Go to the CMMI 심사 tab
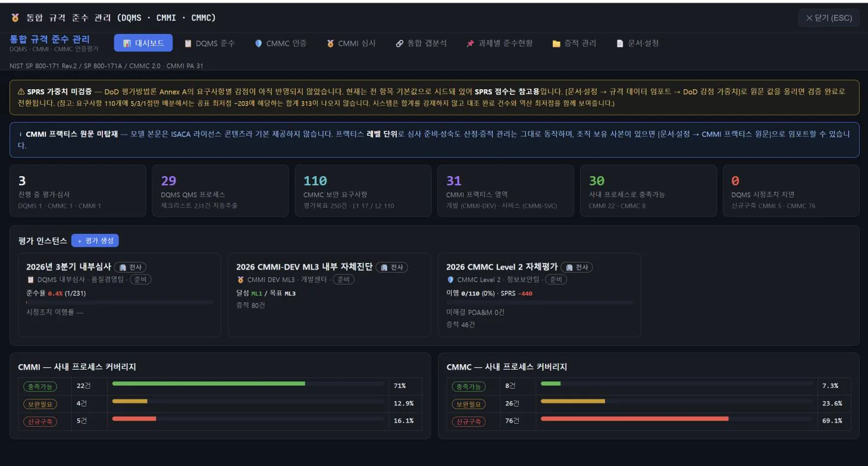 pos(351,43)
